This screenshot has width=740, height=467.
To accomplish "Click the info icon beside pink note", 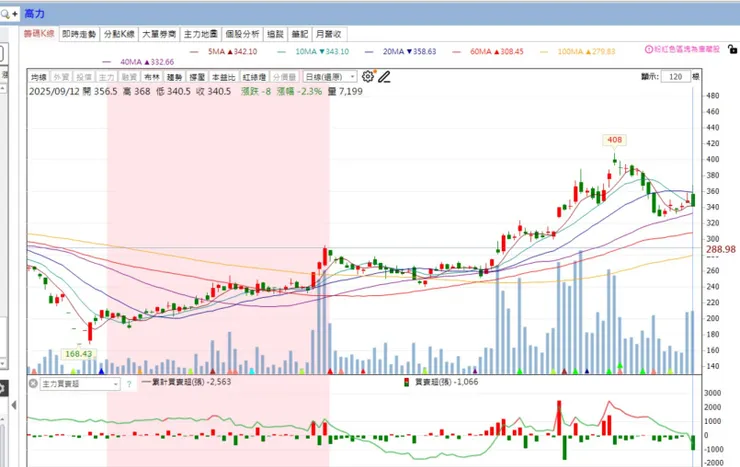I will tap(648, 49).
